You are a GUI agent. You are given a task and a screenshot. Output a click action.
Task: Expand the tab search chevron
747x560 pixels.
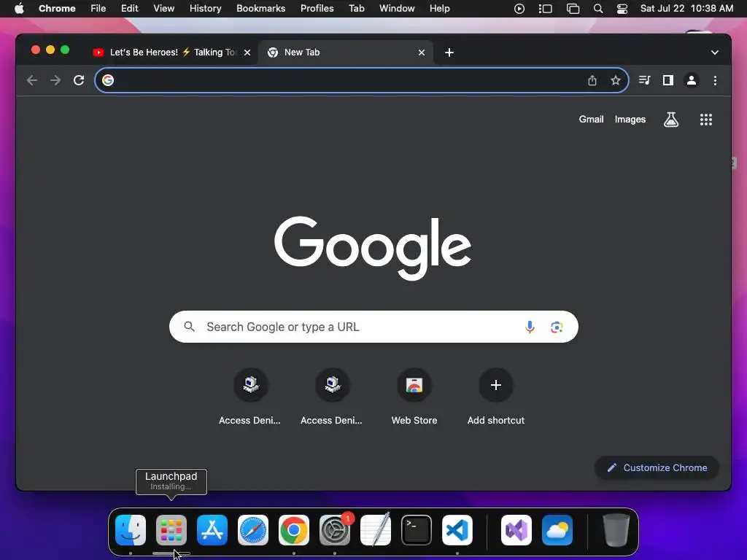[x=715, y=52]
